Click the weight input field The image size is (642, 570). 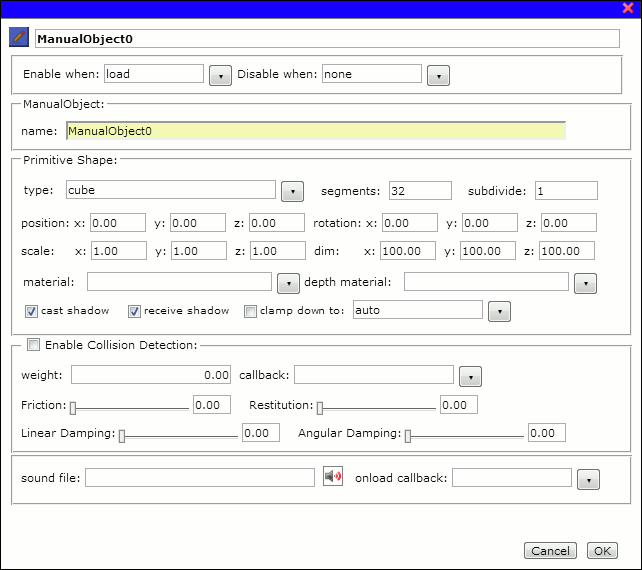pyautogui.click(x=151, y=375)
